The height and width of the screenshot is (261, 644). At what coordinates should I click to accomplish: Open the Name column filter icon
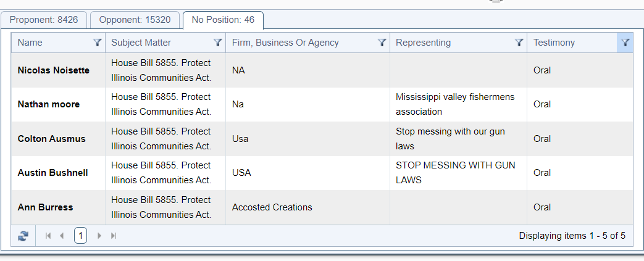[98, 43]
